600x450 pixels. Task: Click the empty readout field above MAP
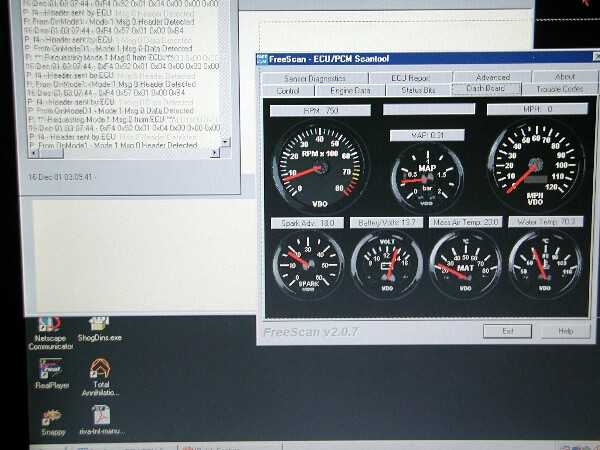(x=429, y=109)
